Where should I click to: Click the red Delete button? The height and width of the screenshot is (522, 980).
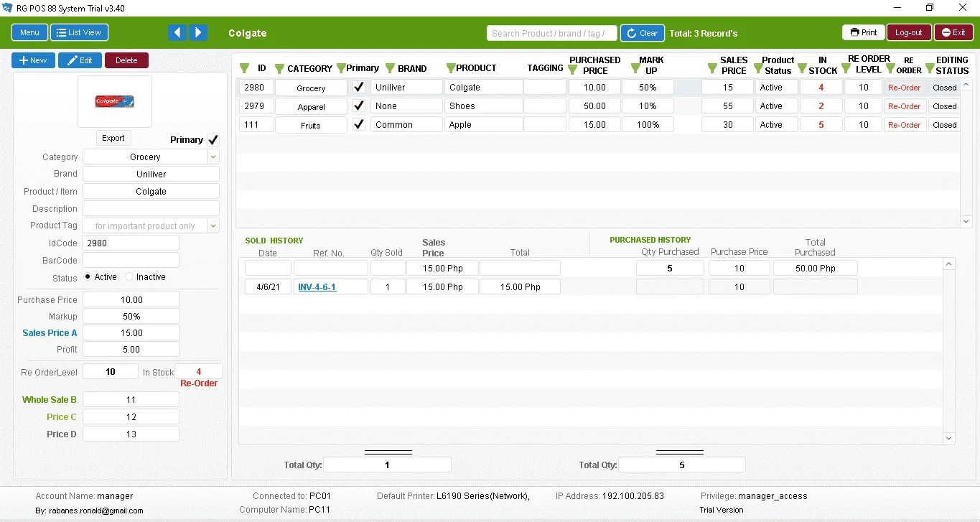tap(126, 60)
